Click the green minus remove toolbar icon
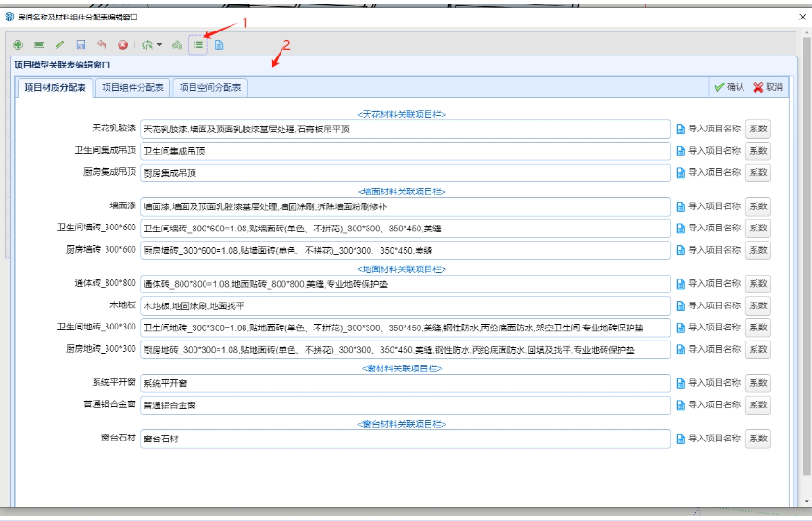Viewport: 812px width, 521px height. (39, 44)
